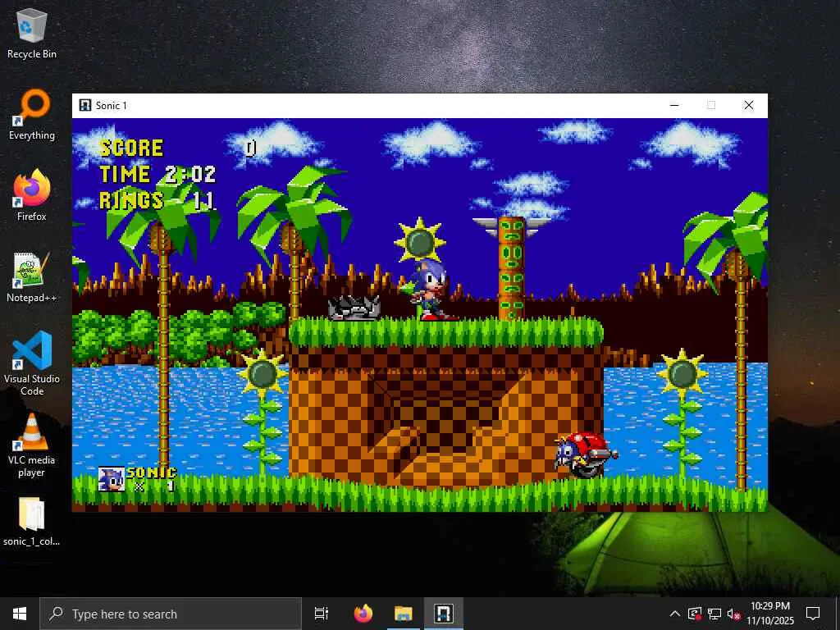Image resolution: width=840 pixels, height=630 pixels.
Task: Select the Visual Studio Code desktop shortcut
Action: [32, 363]
